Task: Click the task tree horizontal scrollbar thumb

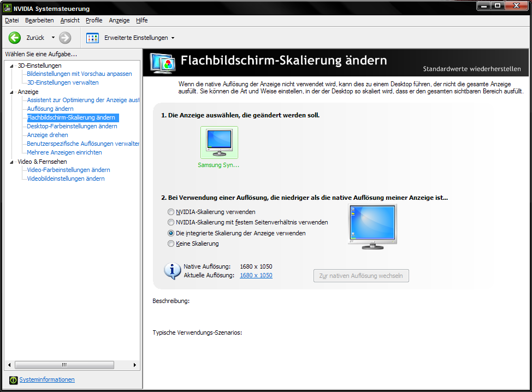Action: click(64, 365)
